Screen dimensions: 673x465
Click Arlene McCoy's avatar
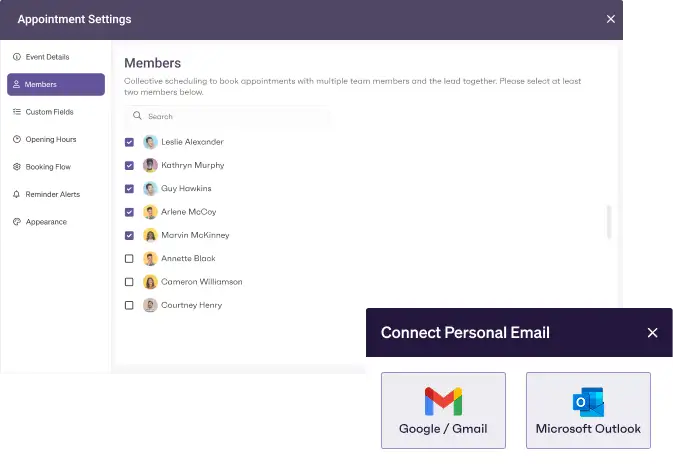pyautogui.click(x=150, y=212)
